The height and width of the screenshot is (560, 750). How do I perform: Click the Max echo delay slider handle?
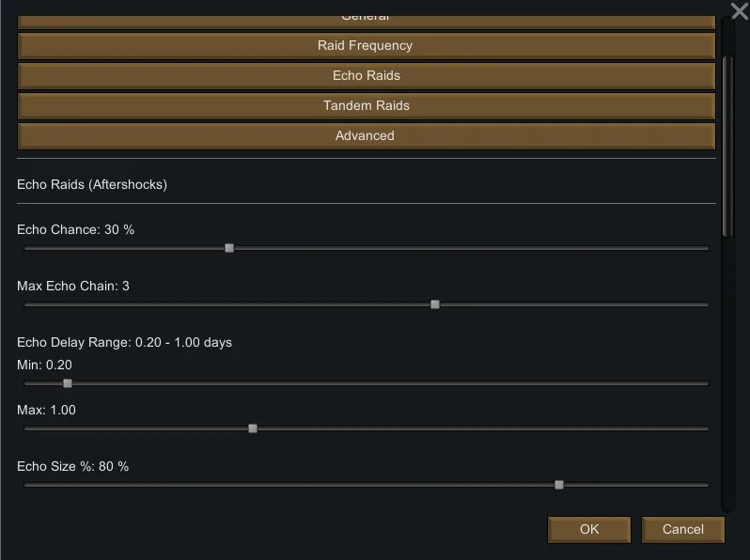click(x=253, y=428)
